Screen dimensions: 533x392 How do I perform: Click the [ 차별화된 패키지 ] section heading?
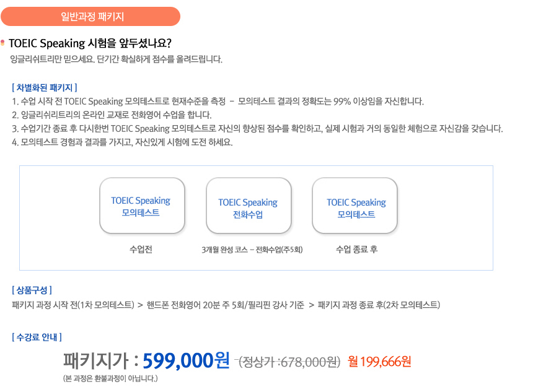pyautogui.click(x=45, y=88)
